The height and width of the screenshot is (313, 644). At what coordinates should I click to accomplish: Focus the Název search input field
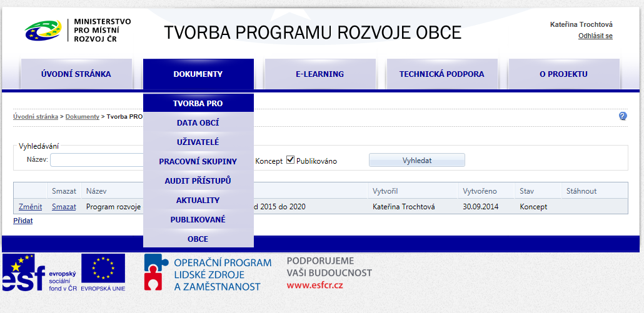[x=97, y=160]
